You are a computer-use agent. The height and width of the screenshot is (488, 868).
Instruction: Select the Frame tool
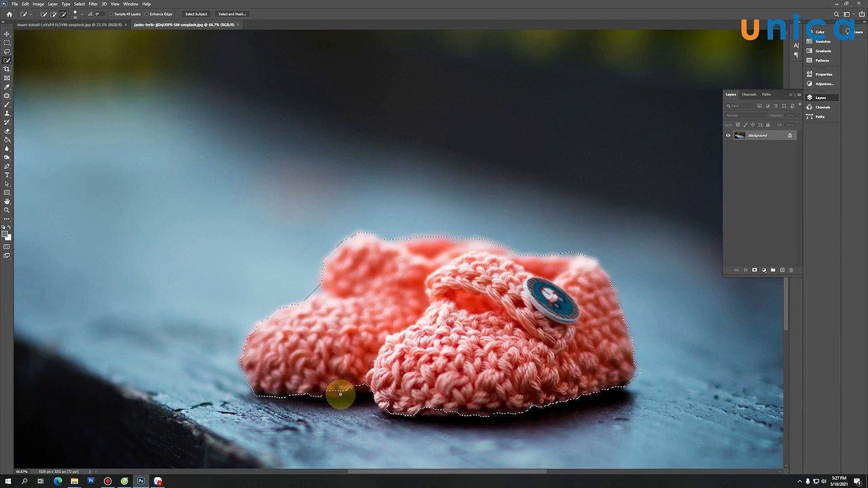point(7,78)
